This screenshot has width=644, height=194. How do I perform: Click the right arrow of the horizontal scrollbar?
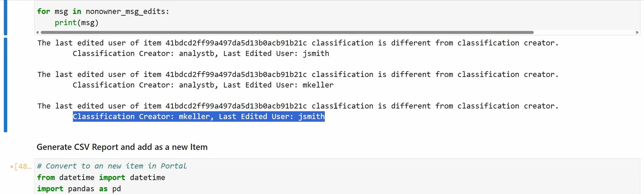pyautogui.click(x=637, y=32)
